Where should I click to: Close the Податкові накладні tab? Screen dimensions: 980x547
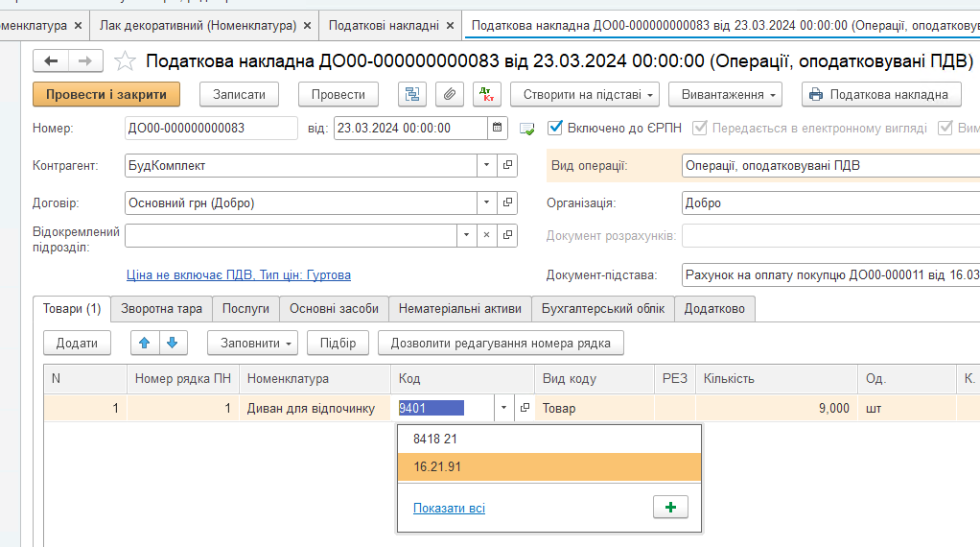pos(450,26)
